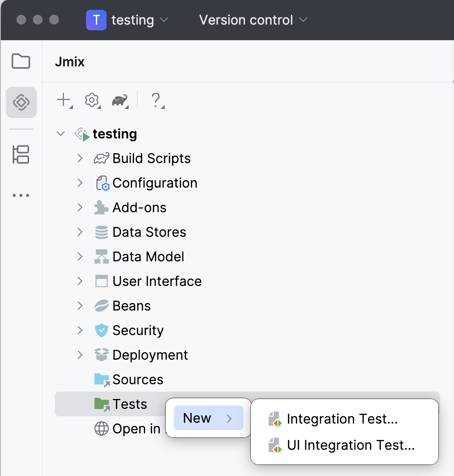Show more tool windows via ellipsis

[x=21, y=195]
